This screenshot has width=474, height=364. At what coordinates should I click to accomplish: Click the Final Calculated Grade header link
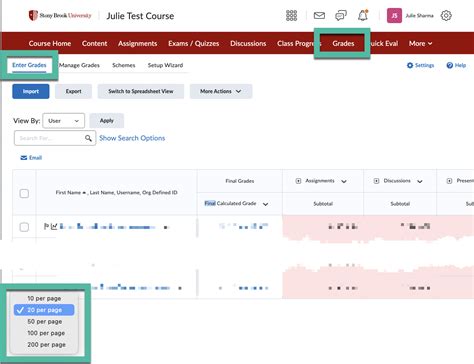[230, 203]
